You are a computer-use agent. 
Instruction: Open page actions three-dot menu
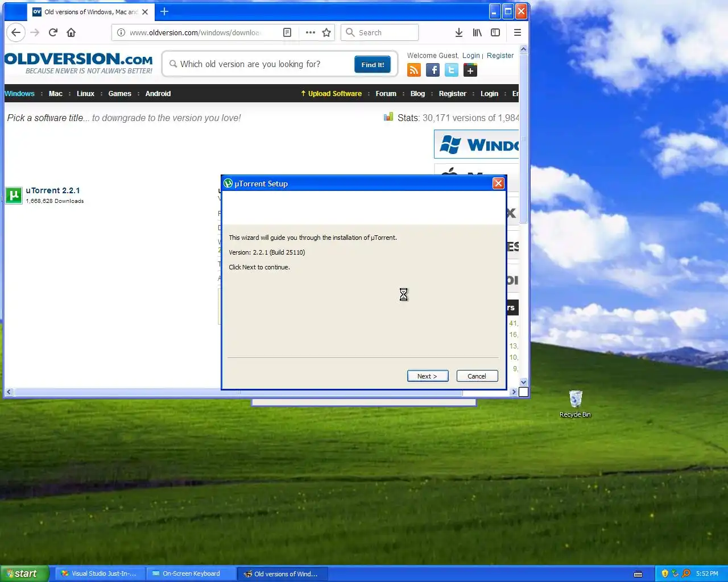click(310, 32)
